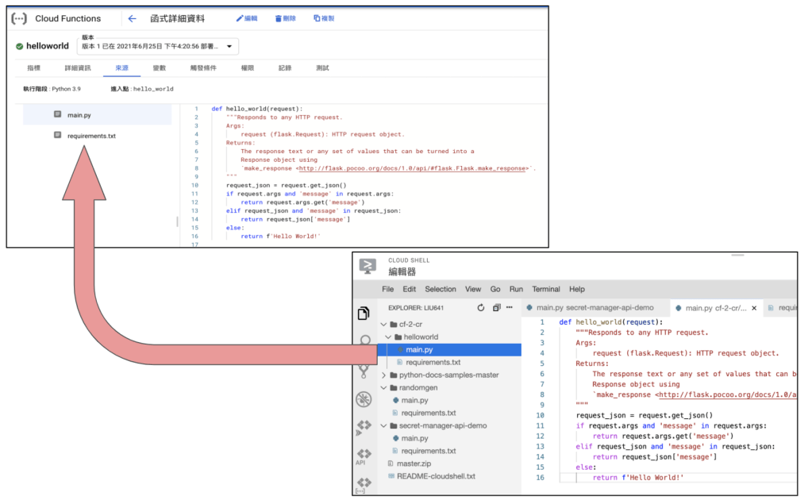Click the Cloud API icon in sidebar
The image size is (812, 504).
coord(364,456)
